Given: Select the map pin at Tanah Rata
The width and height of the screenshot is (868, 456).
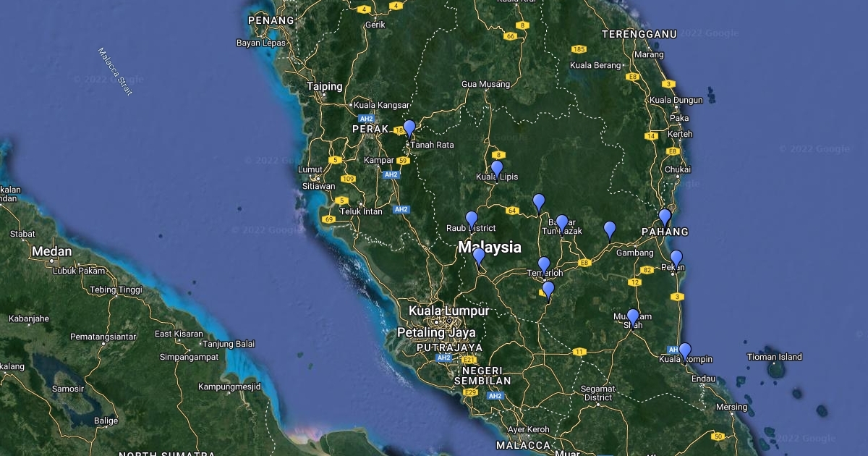Looking at the screenshot, I should 409,129.
